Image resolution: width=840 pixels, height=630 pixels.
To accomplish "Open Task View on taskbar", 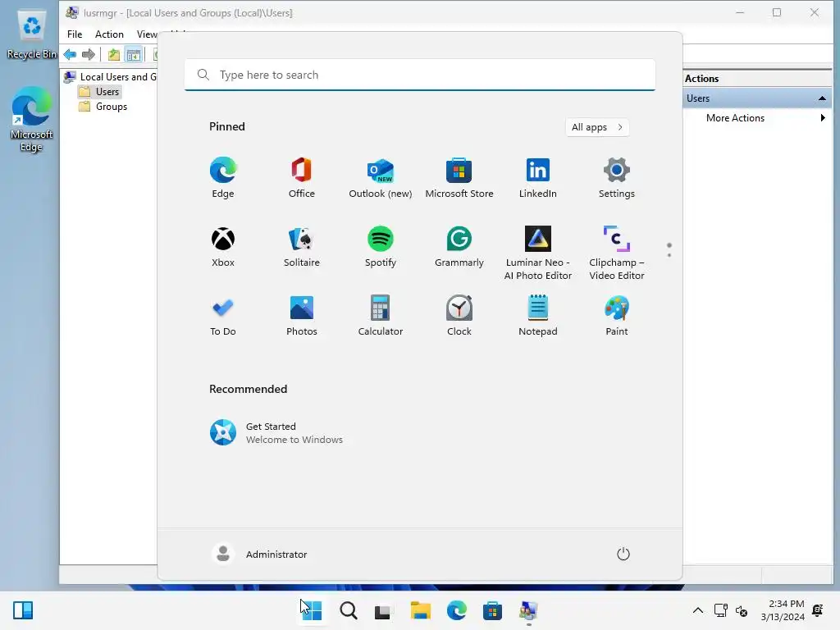I will (x=384, y=610).
